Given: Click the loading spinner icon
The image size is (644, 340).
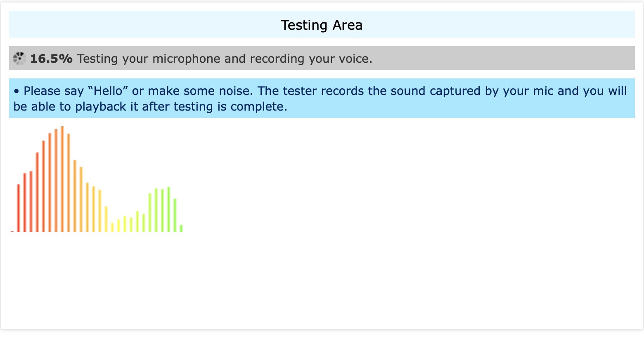Looking at the screenshot, I should pyautogui.click(x=19, y=59).
